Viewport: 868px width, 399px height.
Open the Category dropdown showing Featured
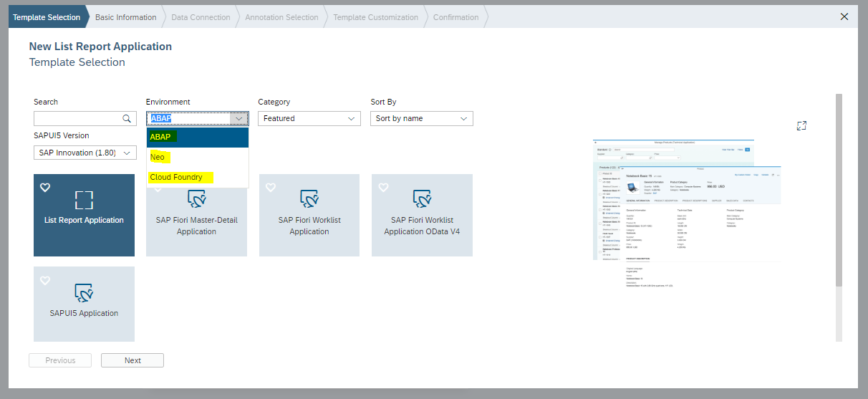point(309,119)
